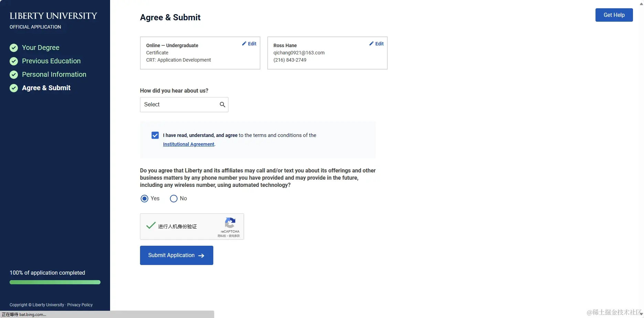The image size is (644, 318).
Task: Click the arrow icon on Submit Application
Action: pyautogui.click(x=201, y=256)
